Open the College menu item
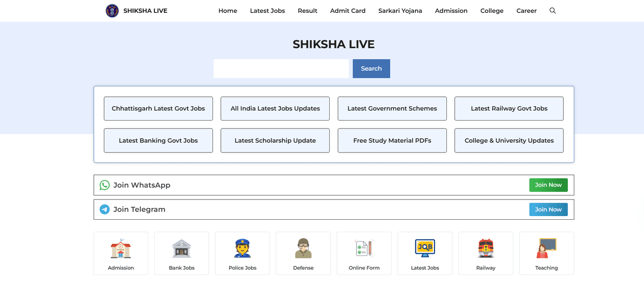The image size is (644, 281). point(492,11)
